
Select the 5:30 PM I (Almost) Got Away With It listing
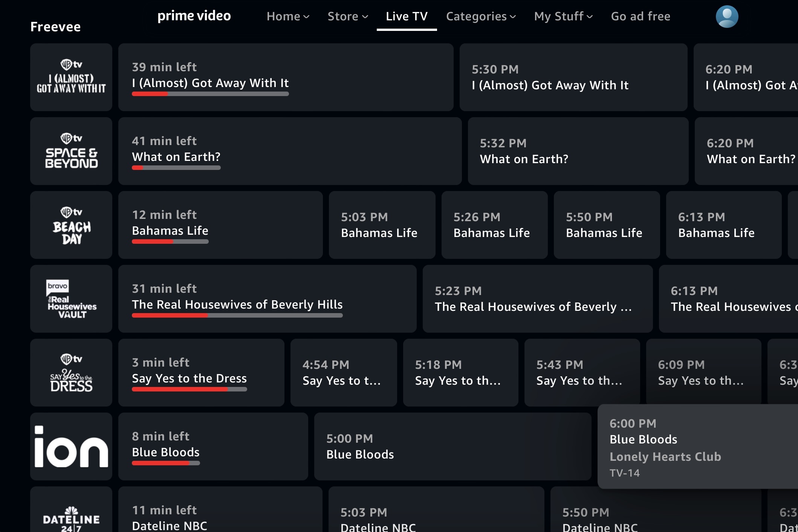pyautogui.click(x=573, y=77)
